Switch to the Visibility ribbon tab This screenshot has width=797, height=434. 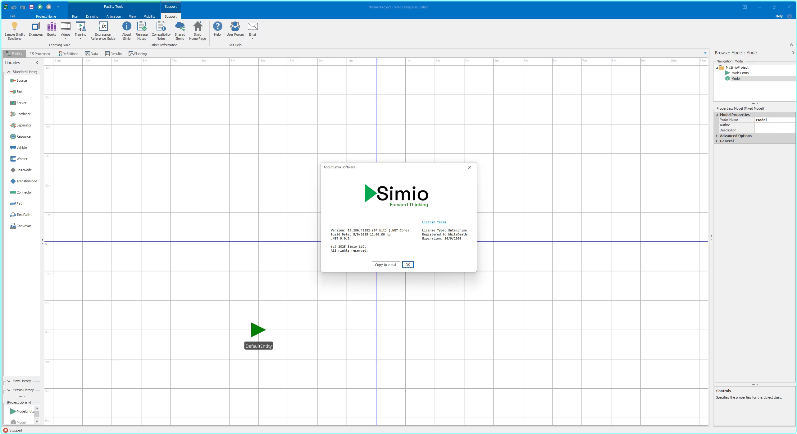[149, 16]
